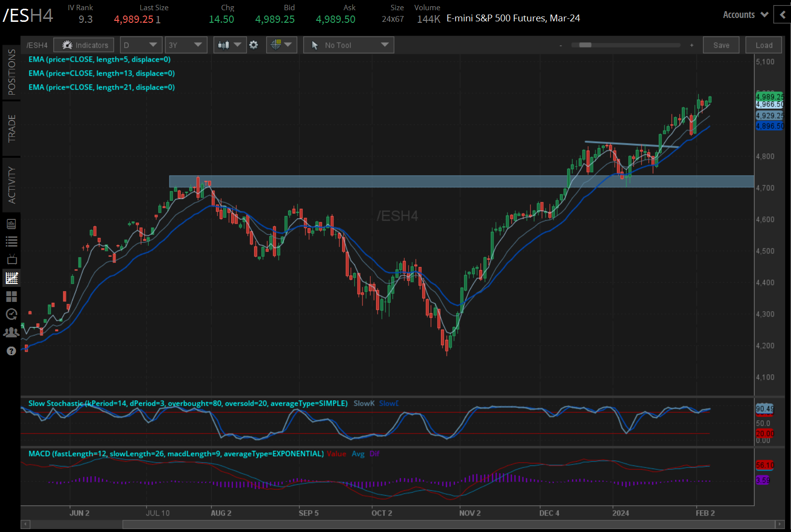
Task: Open the No Tool drawing dropdown
Action: [348, 45]
